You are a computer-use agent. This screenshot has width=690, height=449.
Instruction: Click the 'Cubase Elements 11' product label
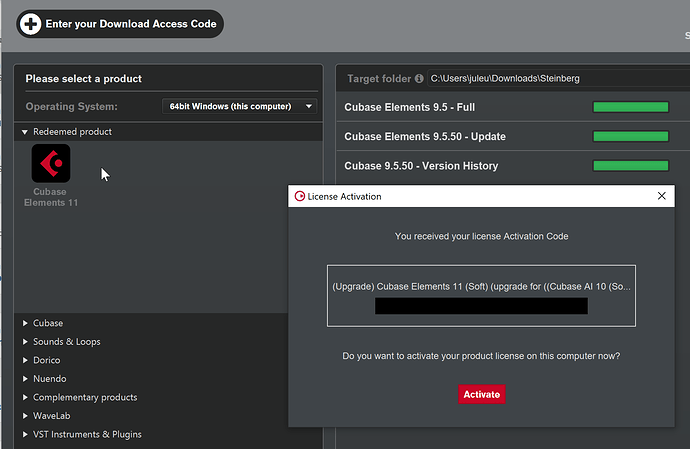51,197
